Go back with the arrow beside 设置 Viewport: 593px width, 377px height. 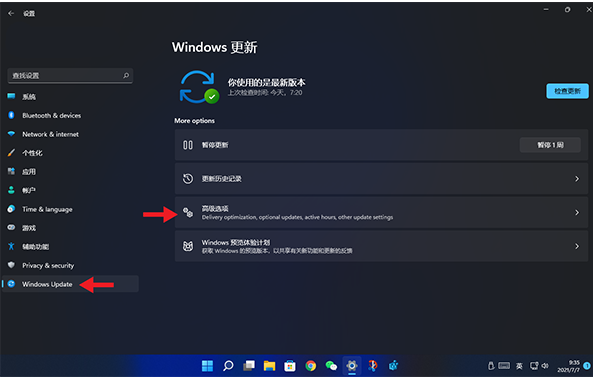pyautogui.click(x=11, y=13)
